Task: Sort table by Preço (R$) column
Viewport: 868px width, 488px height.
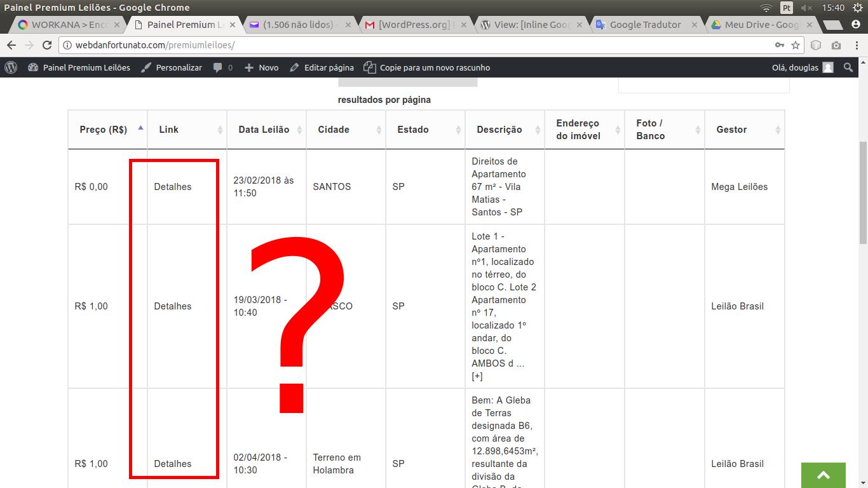Action: pyautogui.click(x=108, y=130)
